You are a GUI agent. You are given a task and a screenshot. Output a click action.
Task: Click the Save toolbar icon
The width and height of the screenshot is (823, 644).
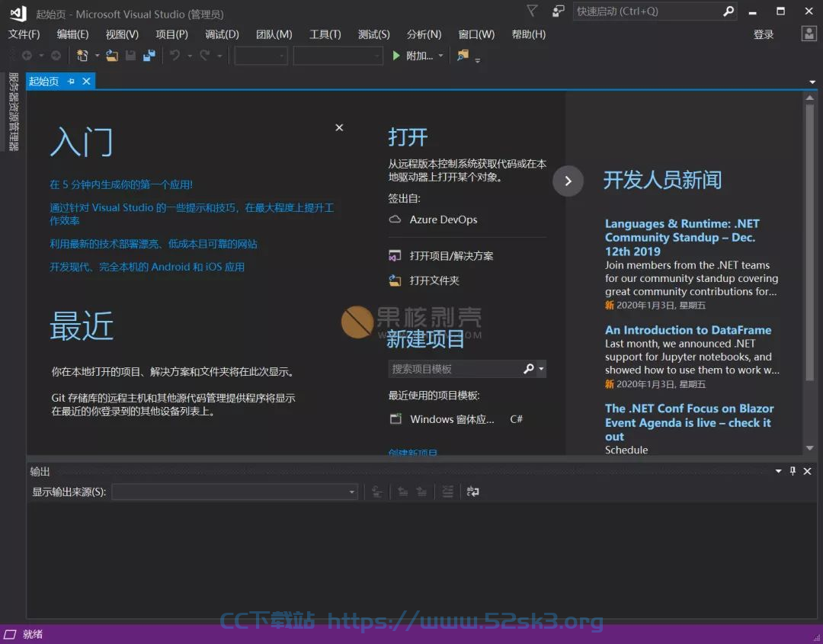(x=131, y=55)
